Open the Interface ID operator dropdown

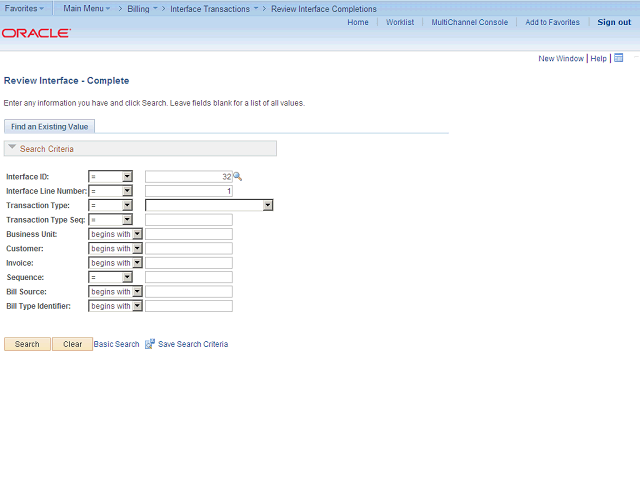pyautogui.click(x=111, y=177)
